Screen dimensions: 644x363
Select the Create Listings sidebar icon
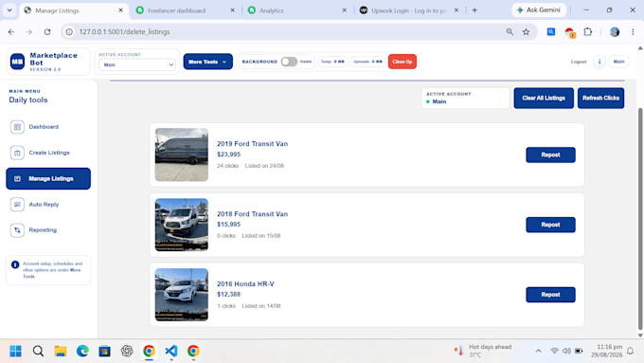pyautogui.click(x=17, y=153)
